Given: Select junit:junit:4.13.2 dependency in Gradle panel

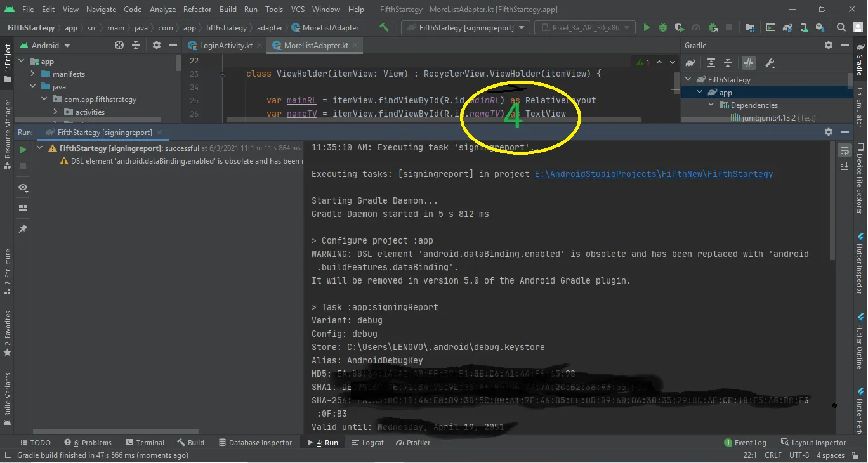Looking at the screenshot, I should [x=773, y=118].
